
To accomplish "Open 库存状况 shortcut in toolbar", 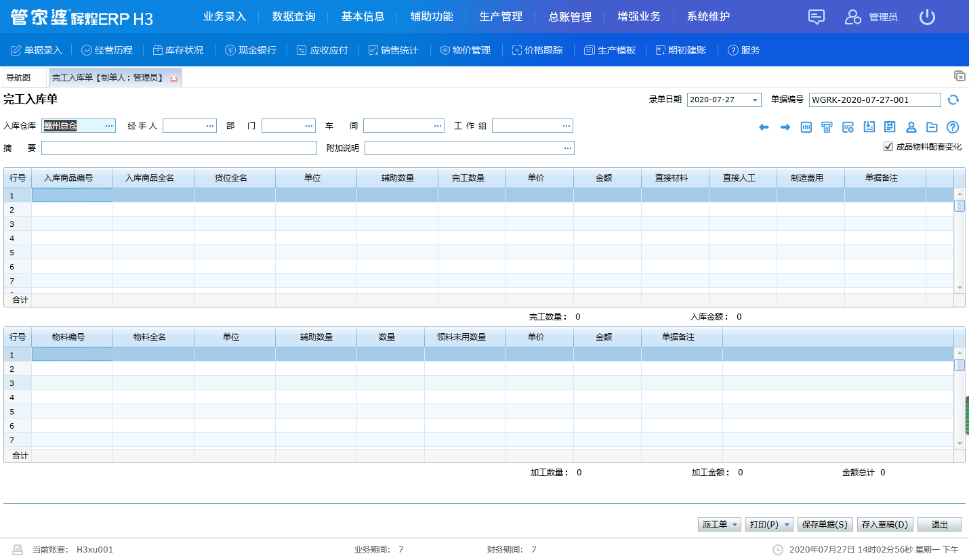I will click(178, 50).
